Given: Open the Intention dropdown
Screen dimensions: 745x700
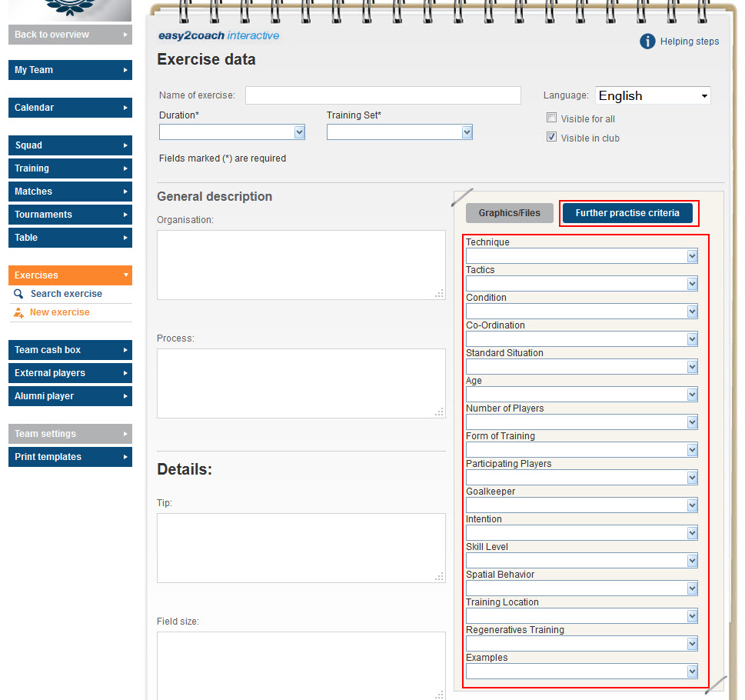Looking at the screenshot, I should [581, 533].
